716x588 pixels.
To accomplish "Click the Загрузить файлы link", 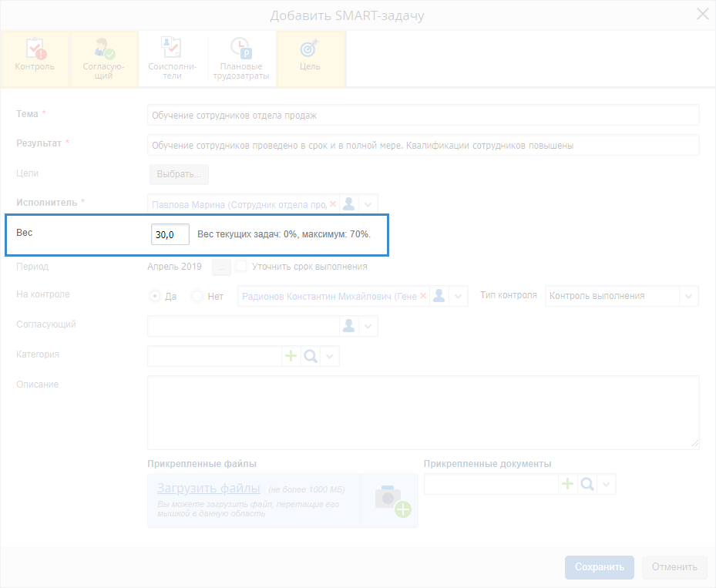I will pyautogui.click(x=208, y=488).
